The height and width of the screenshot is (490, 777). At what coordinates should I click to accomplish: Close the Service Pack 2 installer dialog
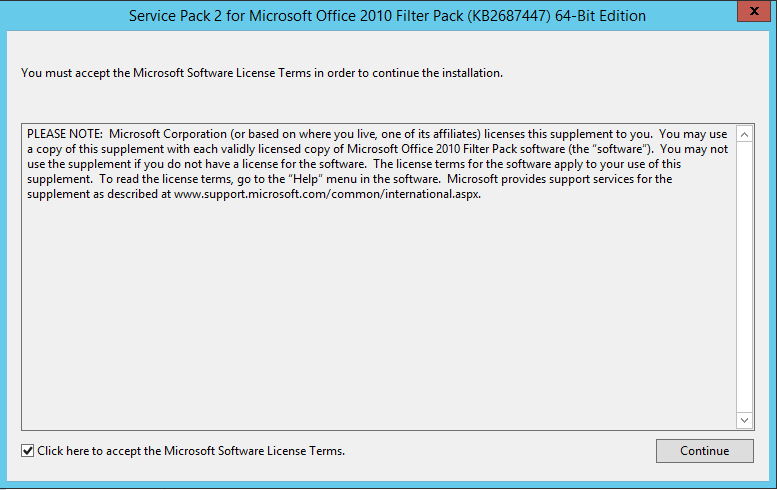click(754, 10)
